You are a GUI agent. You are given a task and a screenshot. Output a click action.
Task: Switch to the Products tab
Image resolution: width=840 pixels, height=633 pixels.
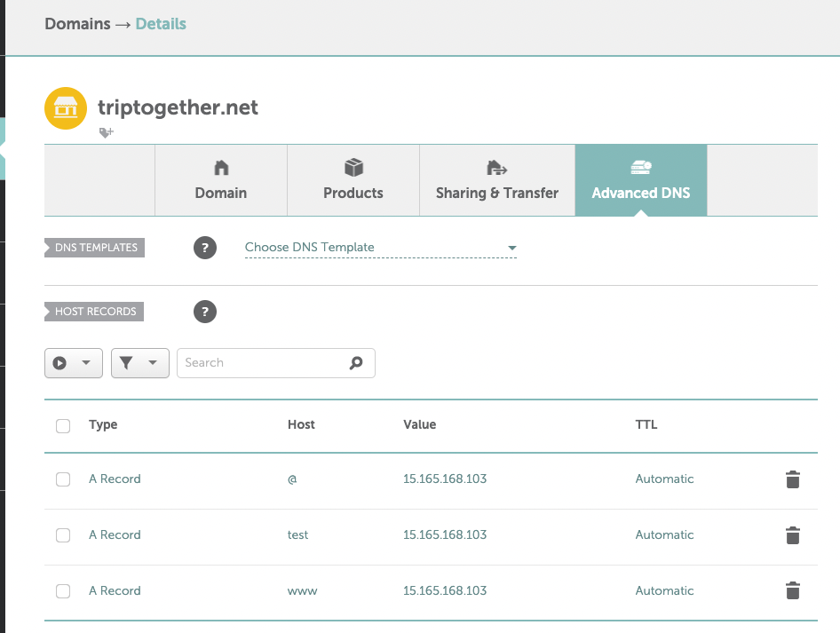coord(353,180)
